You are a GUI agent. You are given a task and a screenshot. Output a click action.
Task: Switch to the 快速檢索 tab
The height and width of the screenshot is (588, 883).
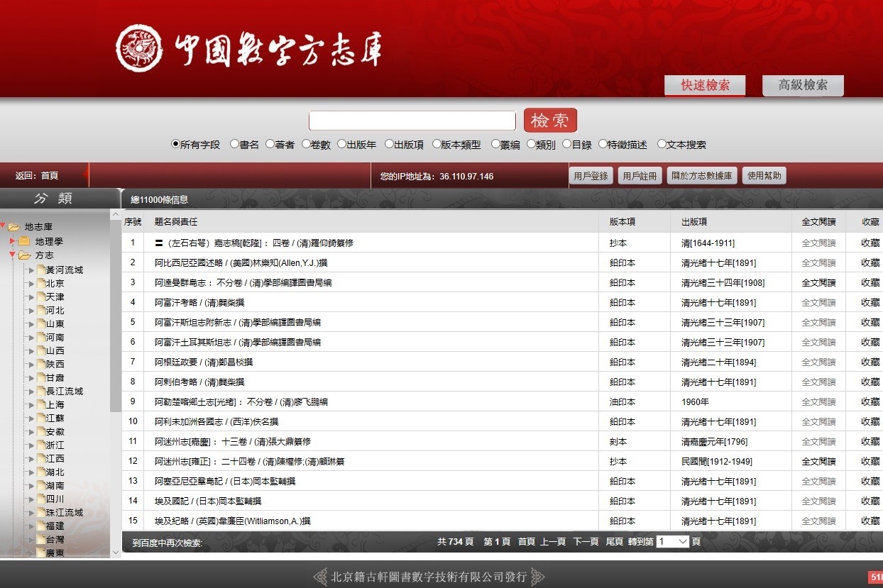705,85
